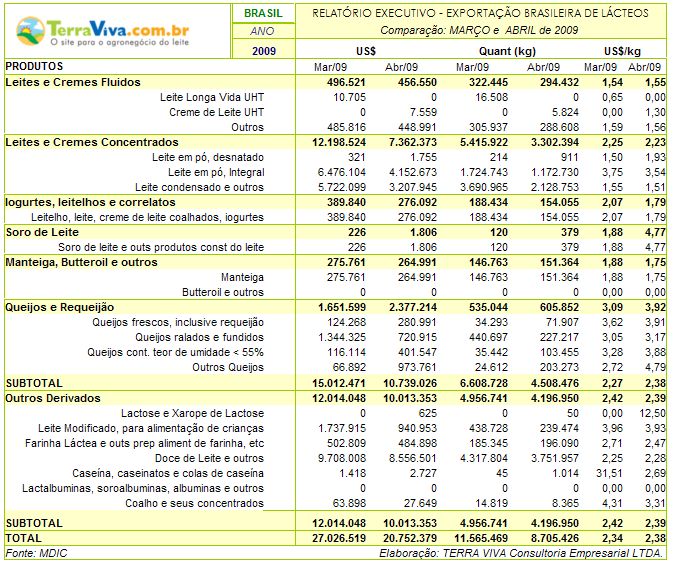Select price 4,77 in Soro de Leite category row
Viewport: 673px width, 564px height.
(x=655, y=232)
